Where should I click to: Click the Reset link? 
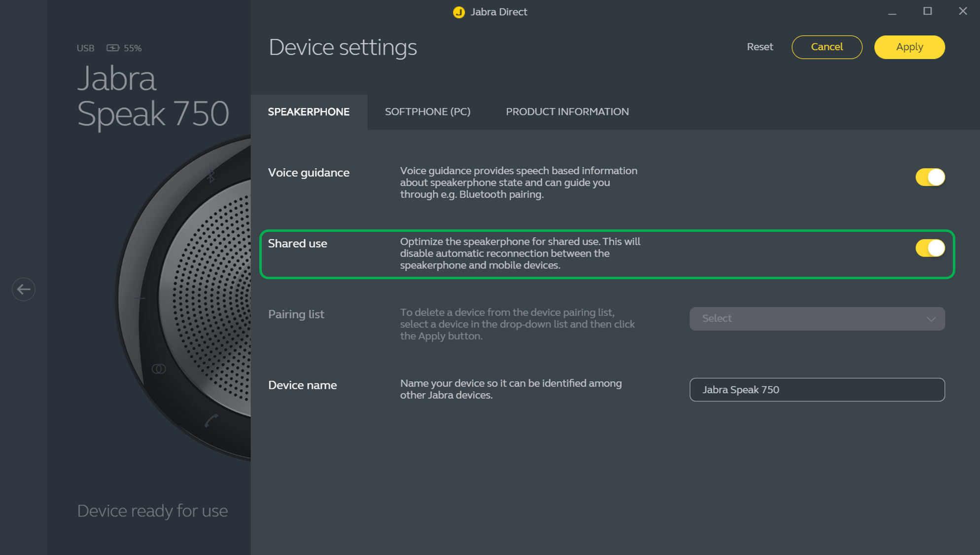pyautogui.click(x=760, y=47)
